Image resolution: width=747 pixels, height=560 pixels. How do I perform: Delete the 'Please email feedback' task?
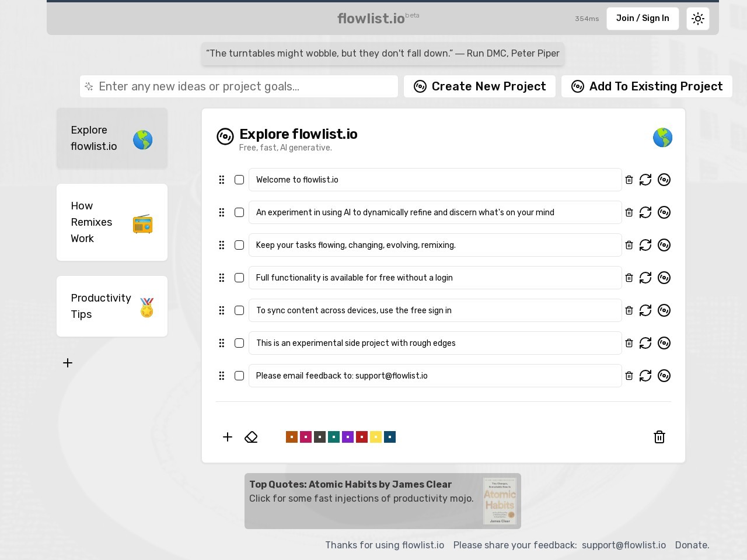point(629,376)
